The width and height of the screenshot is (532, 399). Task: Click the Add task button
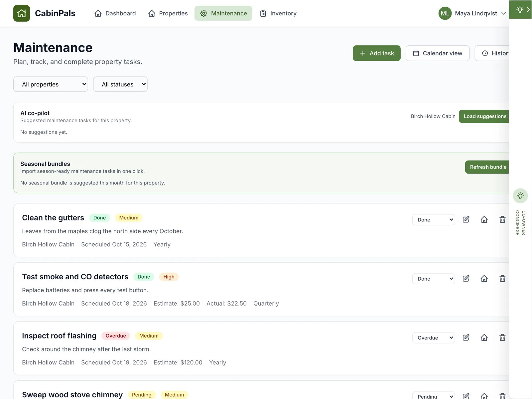click(377, 53)
